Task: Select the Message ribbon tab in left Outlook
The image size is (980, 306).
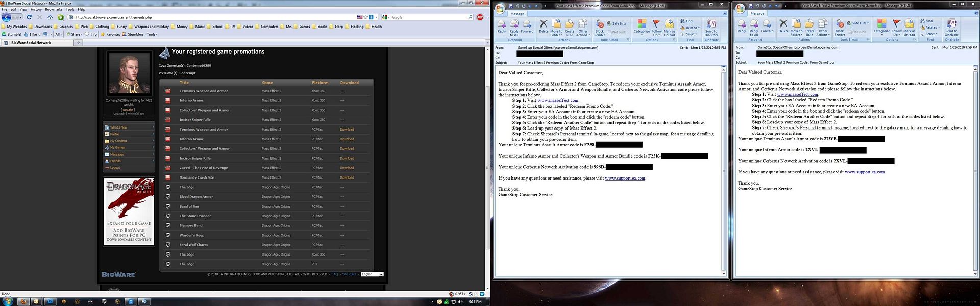Action: pyautogui.click(x=517, y=14)
